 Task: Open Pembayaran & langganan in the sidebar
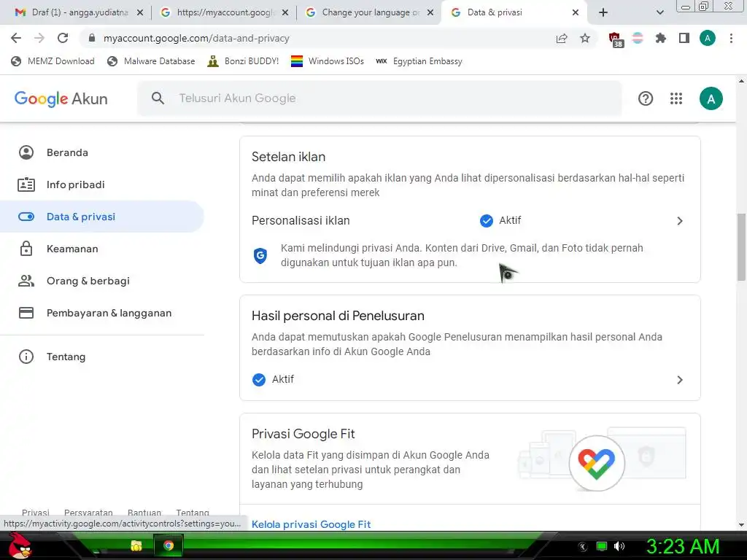click(x=102, y=313)
